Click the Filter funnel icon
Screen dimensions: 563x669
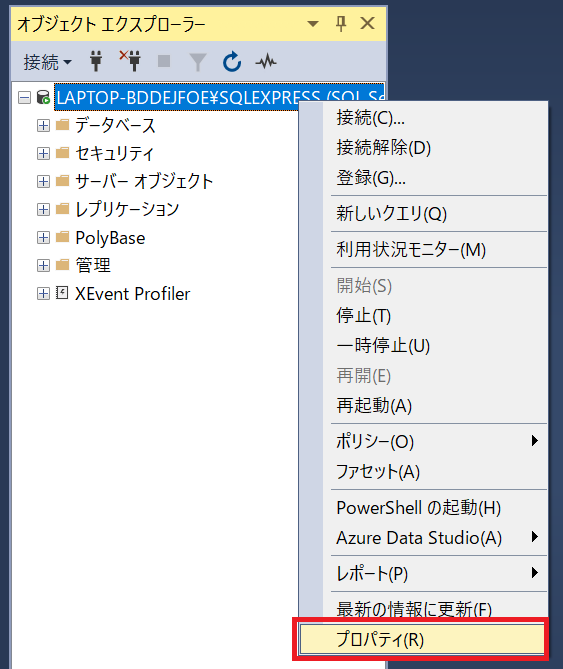coord(198,62)
